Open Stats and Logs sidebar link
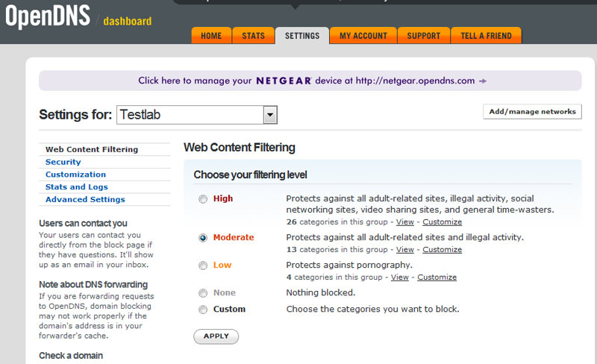Viewport: 597px width, 364px height. click(76, 187)
